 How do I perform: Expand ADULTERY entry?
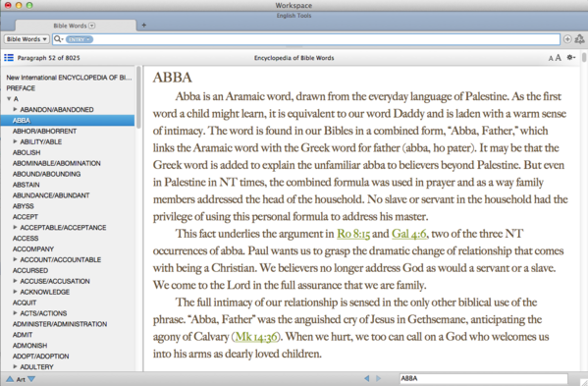coord(15,366)
